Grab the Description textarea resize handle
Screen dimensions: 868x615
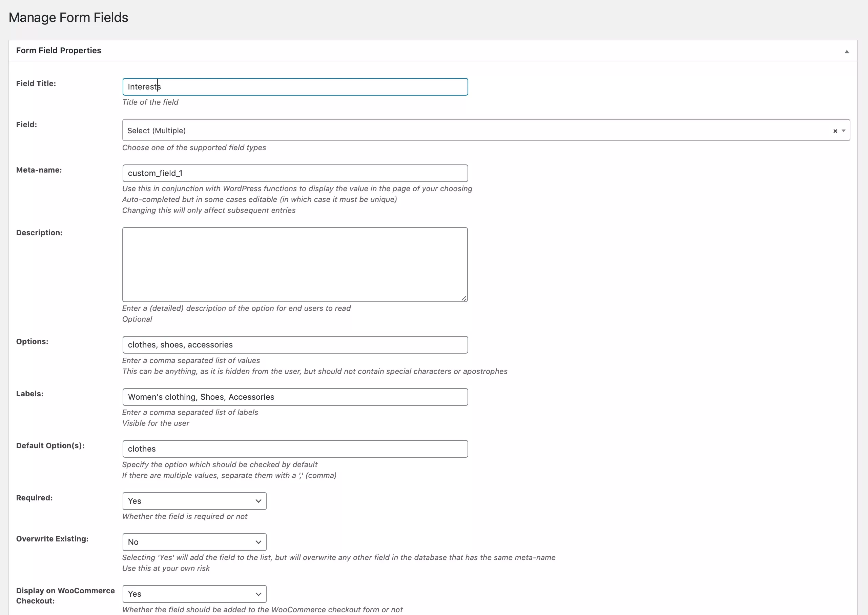tap(464, 298)
